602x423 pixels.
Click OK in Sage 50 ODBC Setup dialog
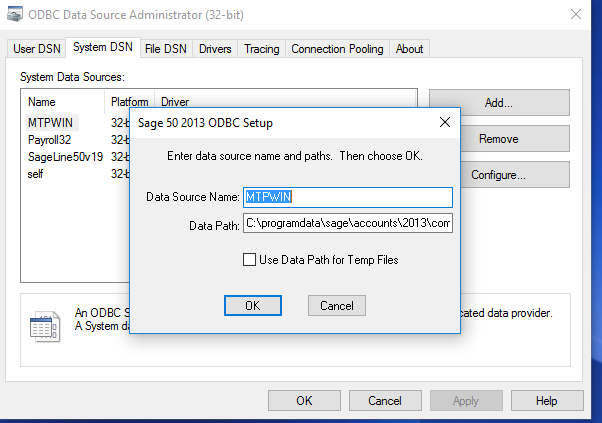click(x=253, y=306)
